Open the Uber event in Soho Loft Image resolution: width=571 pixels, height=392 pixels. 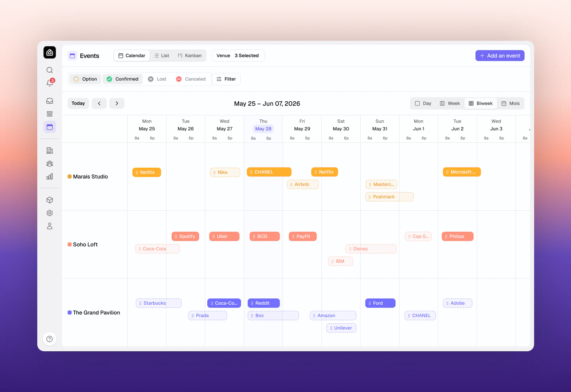click(224, 236)
